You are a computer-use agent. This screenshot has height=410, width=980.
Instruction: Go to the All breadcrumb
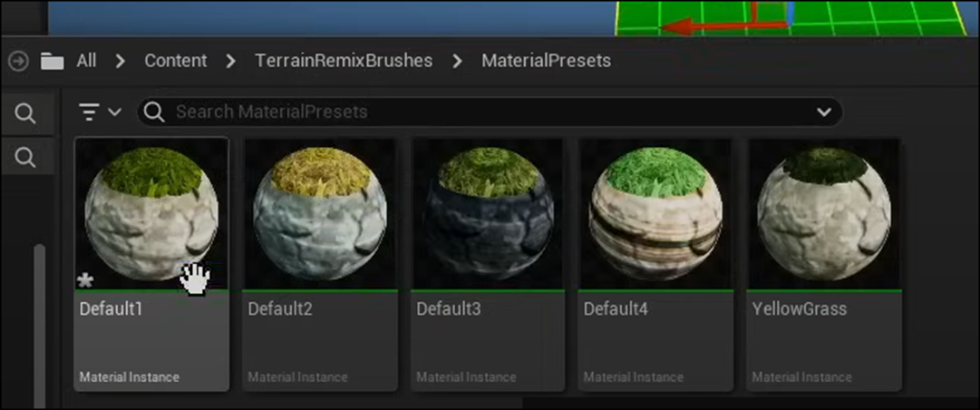(86, 61)
